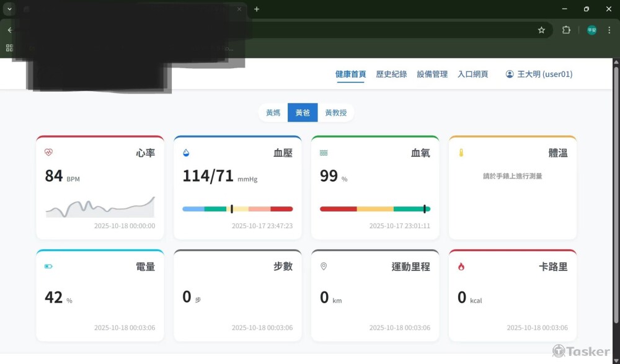Click the location pin icon on 運動里程 card
This screenshot has height=364, width=620.
[322, 265]
